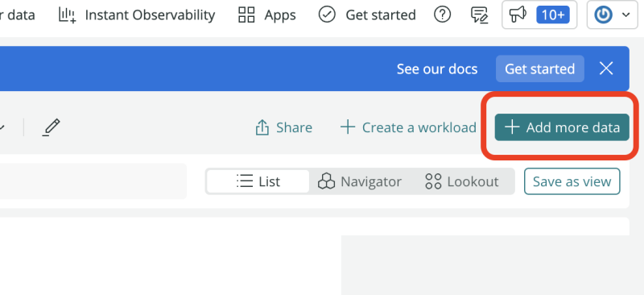Click the feedback chat pencil icon
Screen dimensions: 644x295
479,15
